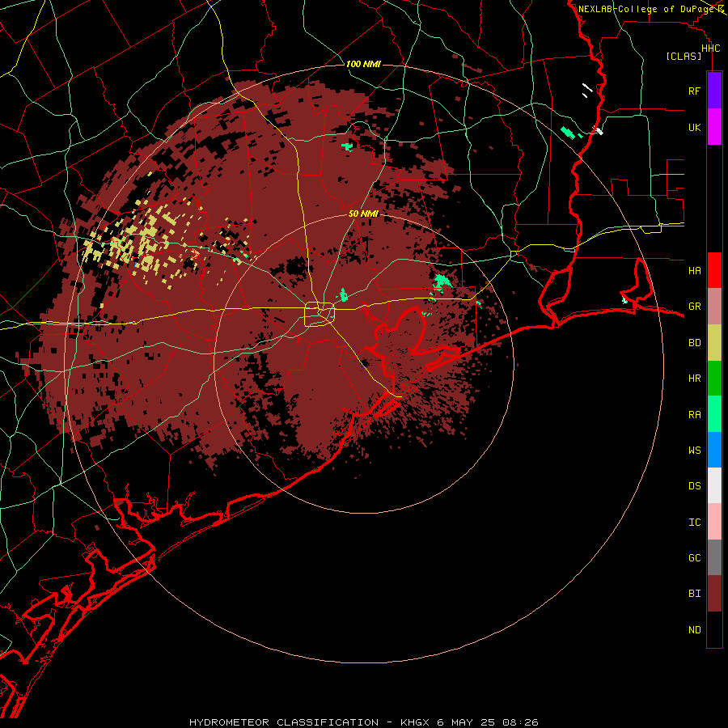Viewport: 728px width, 728px height.
Task: Select the GC gray legend swatch
Action: (714, 557)
